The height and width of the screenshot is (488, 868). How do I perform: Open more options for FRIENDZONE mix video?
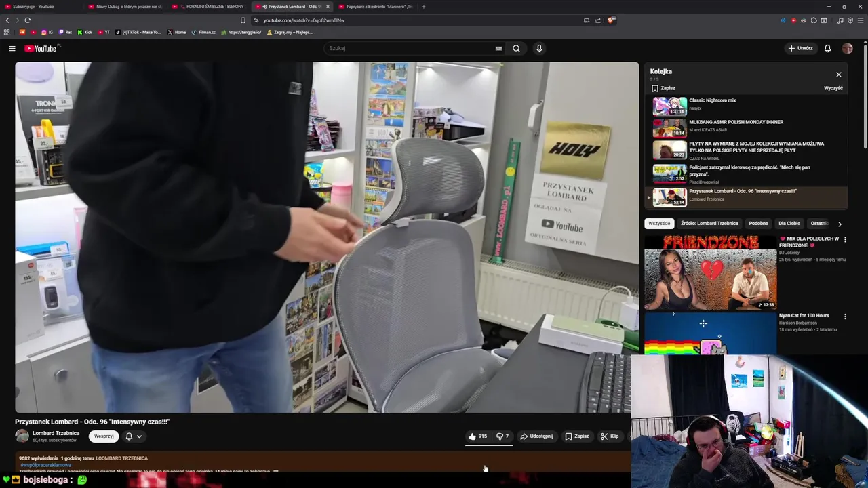[x=845, y=239]
